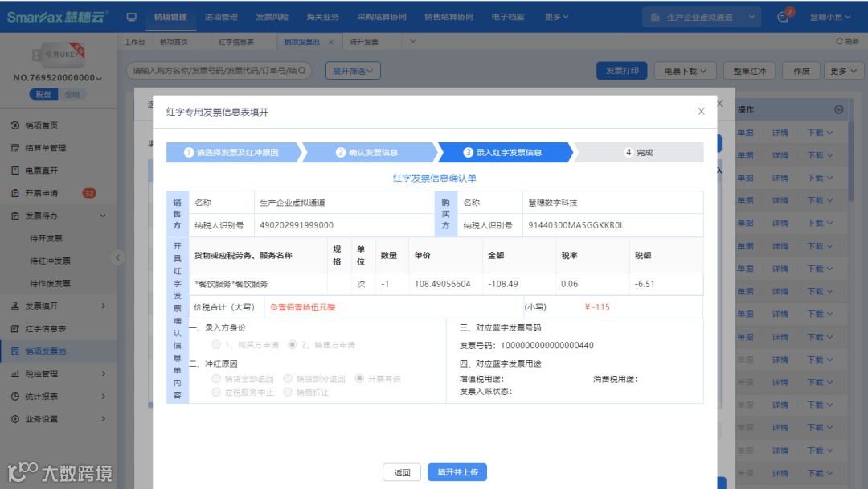Open the notification message icon with badge
This screenshot has width=868, height=489.
point(784,16)
